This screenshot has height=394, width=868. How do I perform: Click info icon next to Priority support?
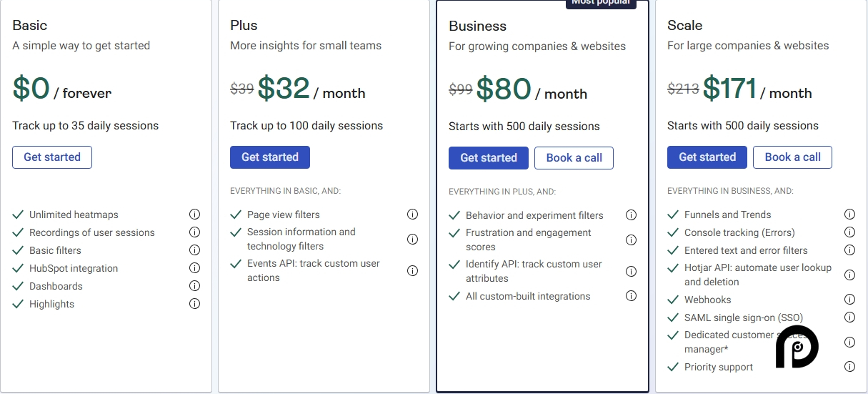pyautogui.click(x=849, y=367)
